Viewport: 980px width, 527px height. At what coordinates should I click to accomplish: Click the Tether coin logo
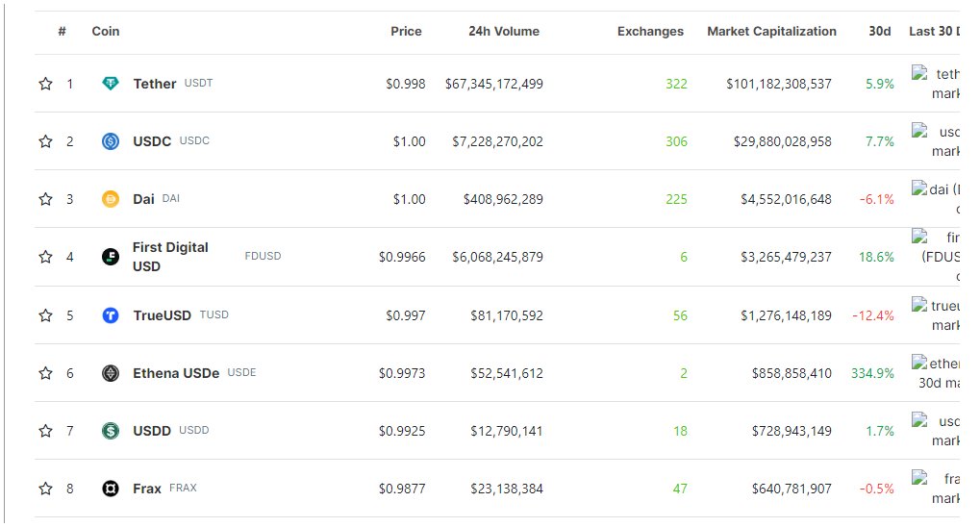pyautogui.click(x=111, y=83)
